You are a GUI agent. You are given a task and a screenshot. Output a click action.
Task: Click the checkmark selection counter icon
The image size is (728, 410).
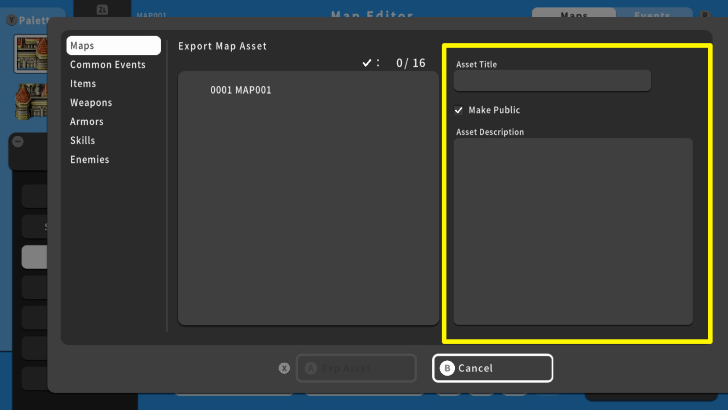point(367,63)
